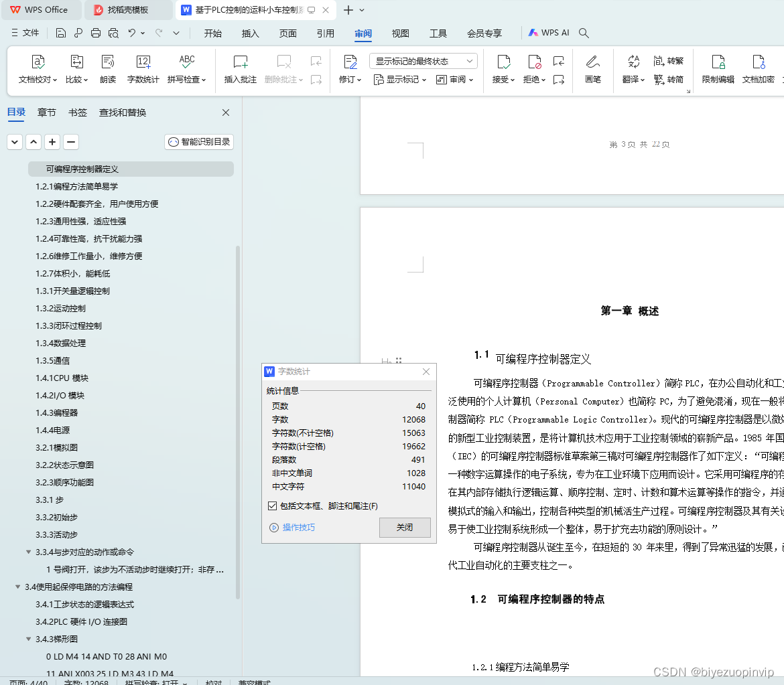
Task: Click the plus icon in outline pane
Action: coord(52,142)
